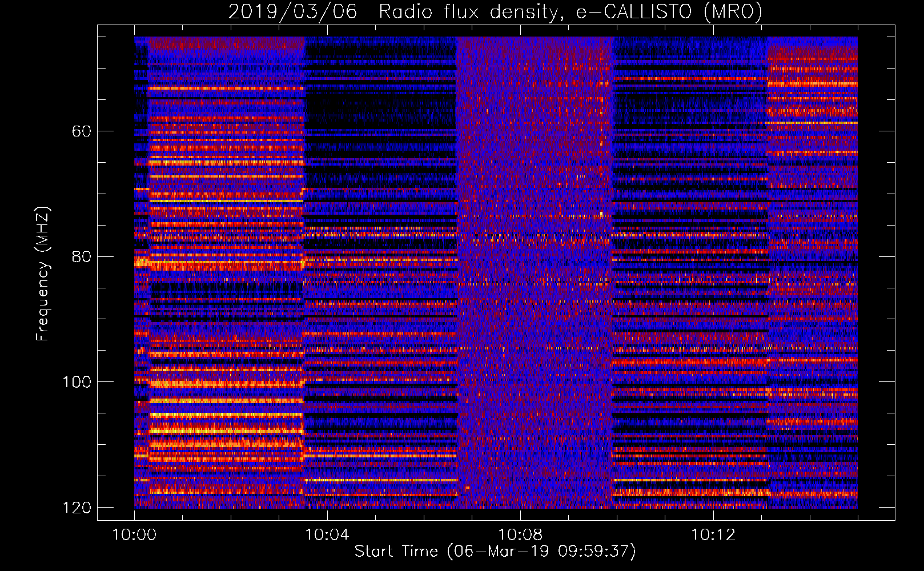Click the '10:00' time tick label
The width and height of the screenshot is (924, 571).
pyautogui.click(x=134, y=535)
